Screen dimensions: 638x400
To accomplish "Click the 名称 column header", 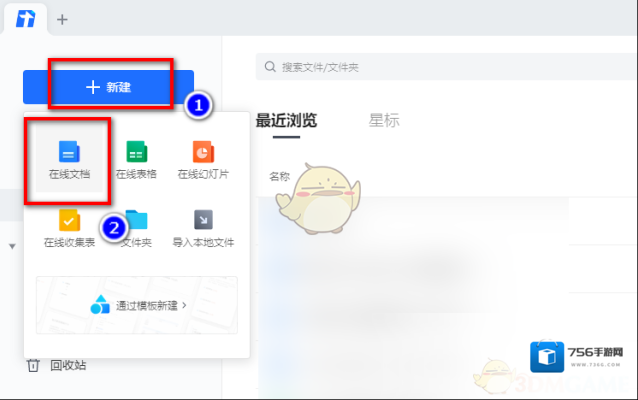I will 280,176.
